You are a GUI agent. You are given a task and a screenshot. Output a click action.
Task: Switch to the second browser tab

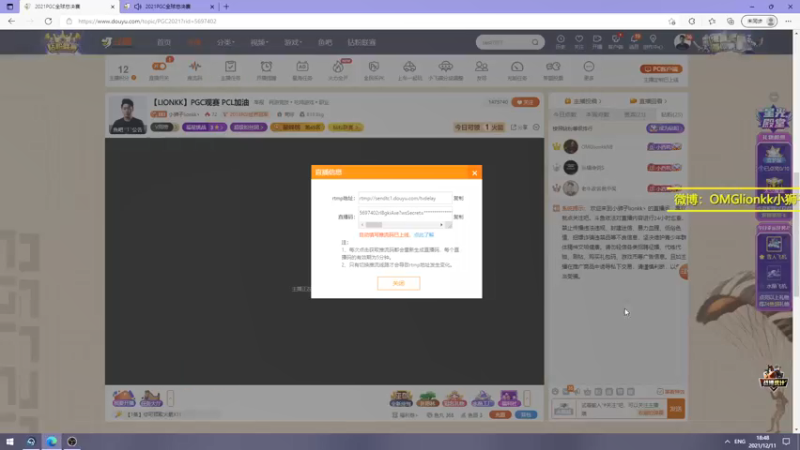(167, 7)
